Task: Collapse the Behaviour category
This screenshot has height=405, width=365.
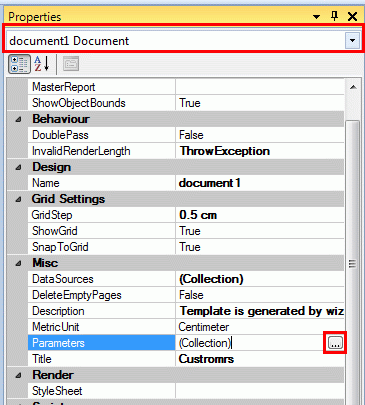Action: click(x=18, y=119)
